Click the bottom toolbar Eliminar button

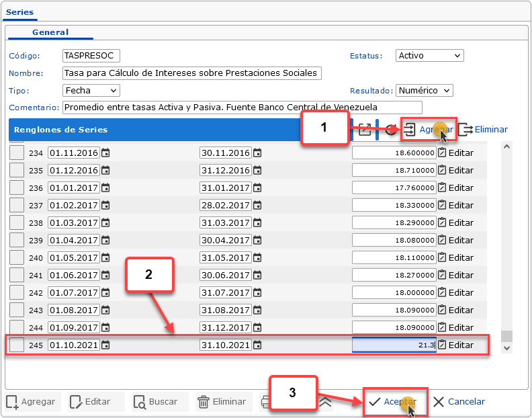(224, 402)
